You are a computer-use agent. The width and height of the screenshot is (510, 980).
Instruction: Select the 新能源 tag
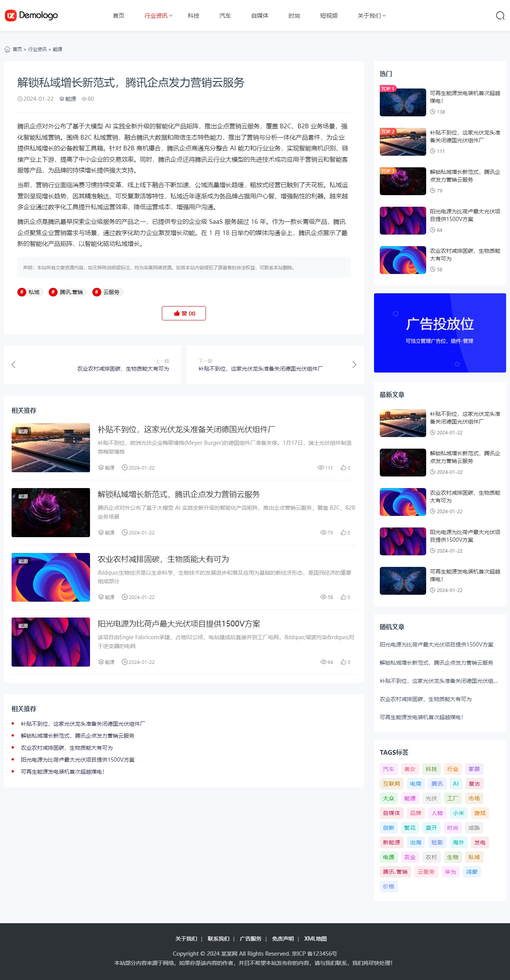coord(391,842)
